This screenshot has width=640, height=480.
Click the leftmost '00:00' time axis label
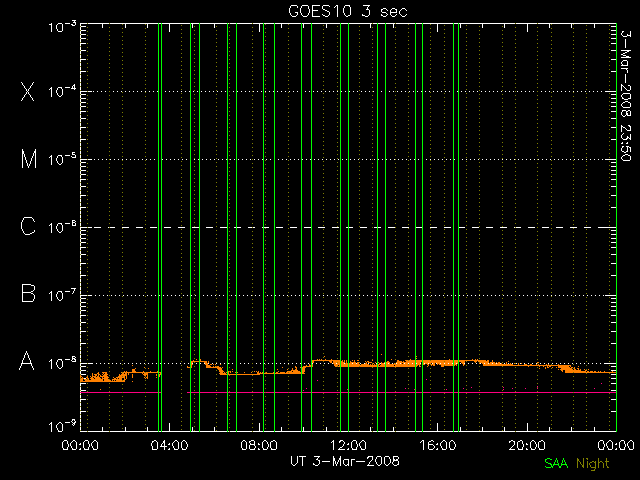pos(80,445)
